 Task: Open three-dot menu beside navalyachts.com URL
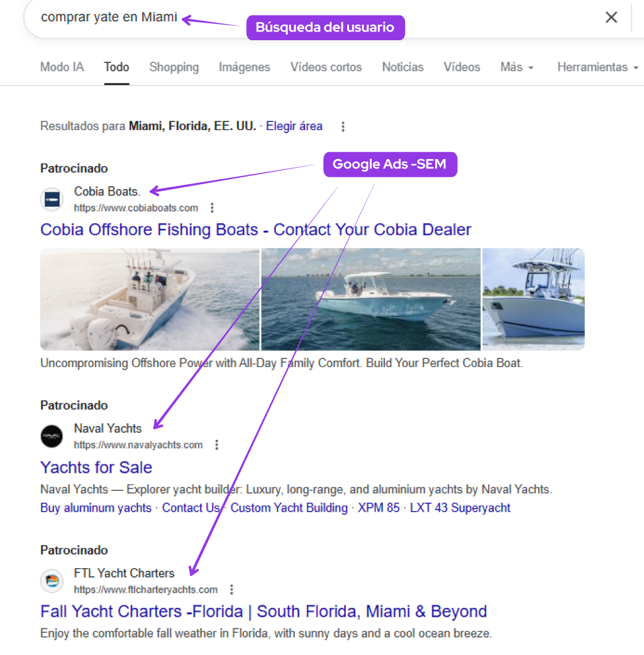click(x=217, y=445)
